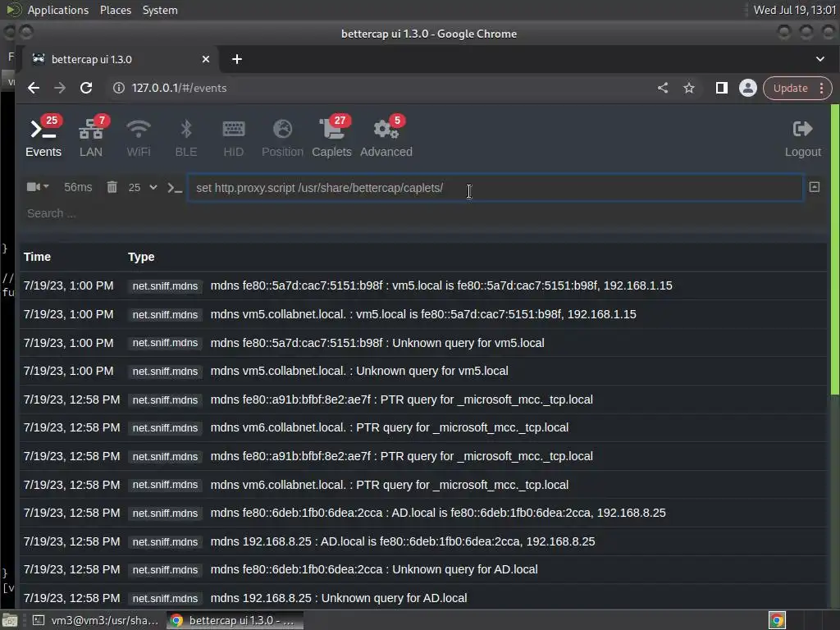
Task: Switch to the vm3 terminal taskbar item
Action: (96, 620)
